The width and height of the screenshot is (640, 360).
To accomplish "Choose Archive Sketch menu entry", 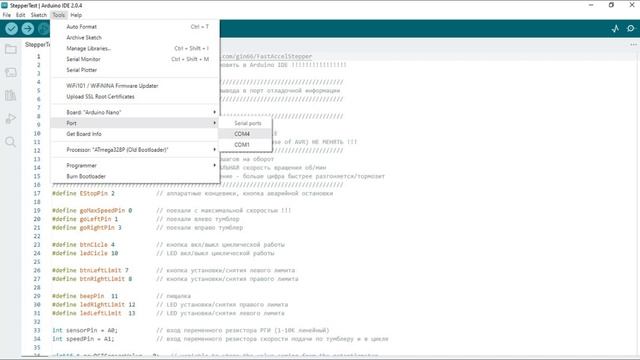I will [135, 38].
